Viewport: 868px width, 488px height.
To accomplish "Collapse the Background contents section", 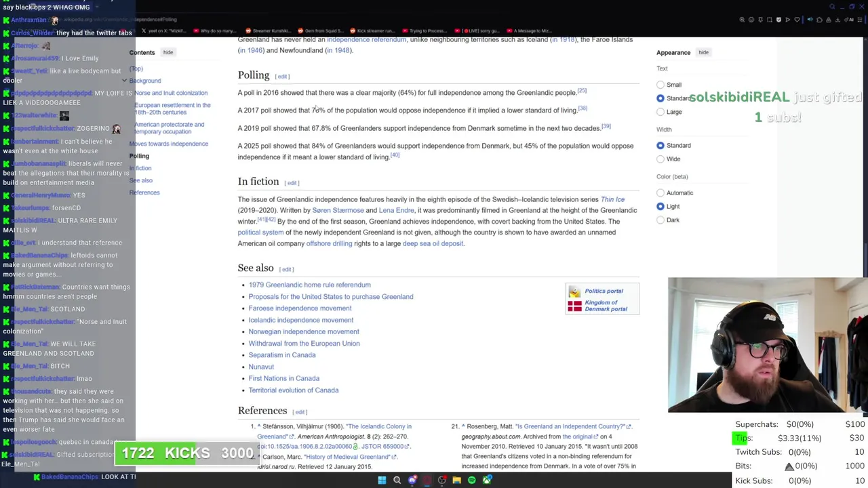I will (x=124, y=81).
